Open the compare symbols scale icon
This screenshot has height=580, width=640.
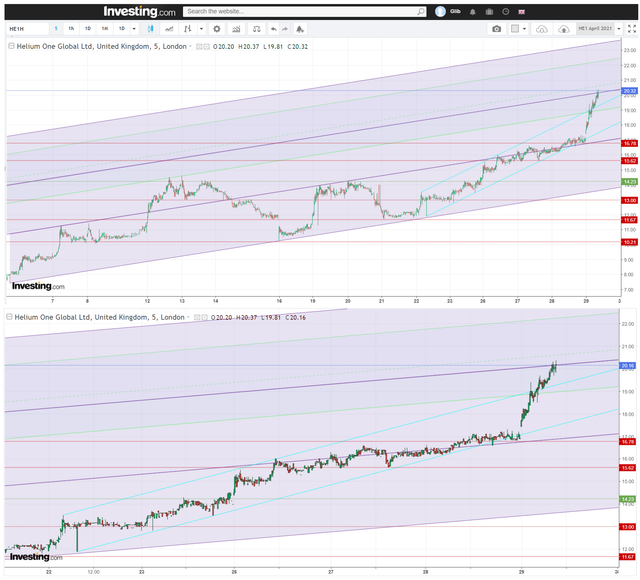256,29
